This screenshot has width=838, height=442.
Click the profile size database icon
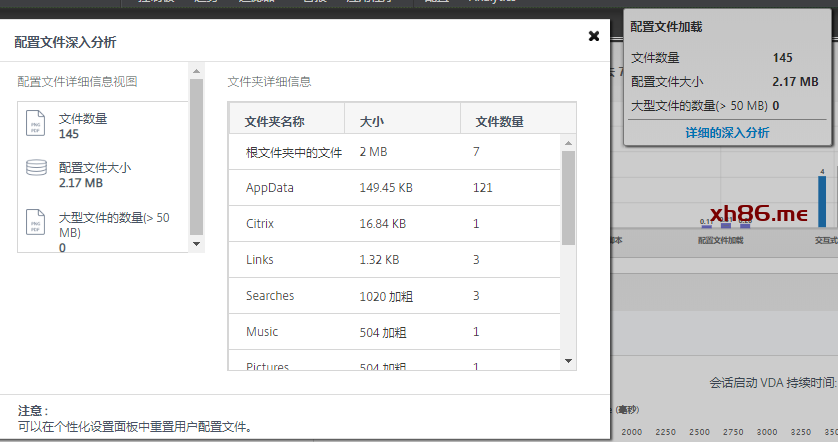point(36,168)
